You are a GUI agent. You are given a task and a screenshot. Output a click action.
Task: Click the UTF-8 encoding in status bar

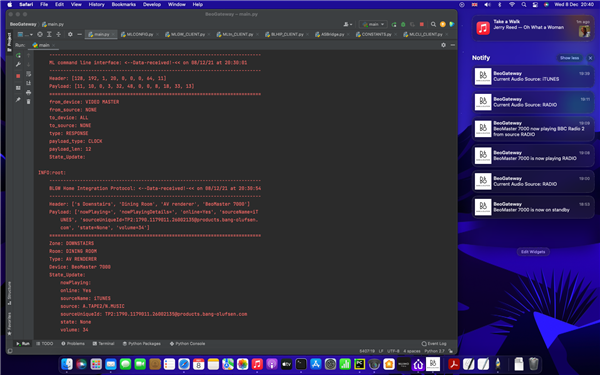(x=393, y=351)
